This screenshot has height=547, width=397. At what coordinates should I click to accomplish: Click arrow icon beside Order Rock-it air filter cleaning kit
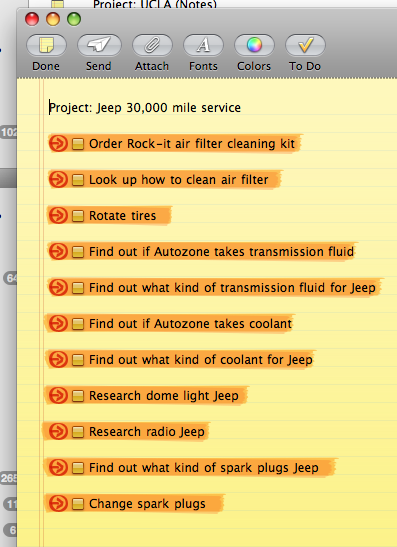[x=58, y=143]
